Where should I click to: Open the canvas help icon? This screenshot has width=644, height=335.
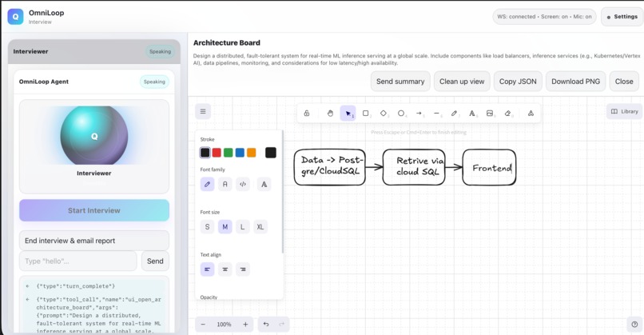pyautogui.click(x=634, y=325)
